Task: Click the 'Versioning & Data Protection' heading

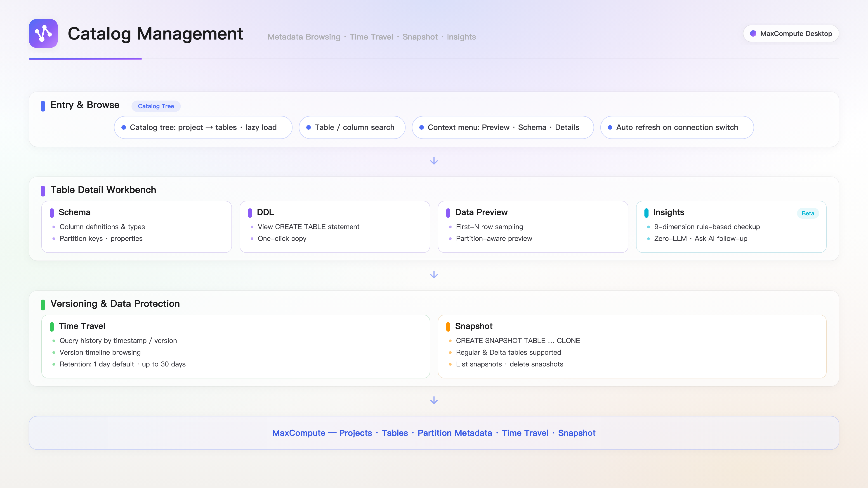Action: pos(115,303)
